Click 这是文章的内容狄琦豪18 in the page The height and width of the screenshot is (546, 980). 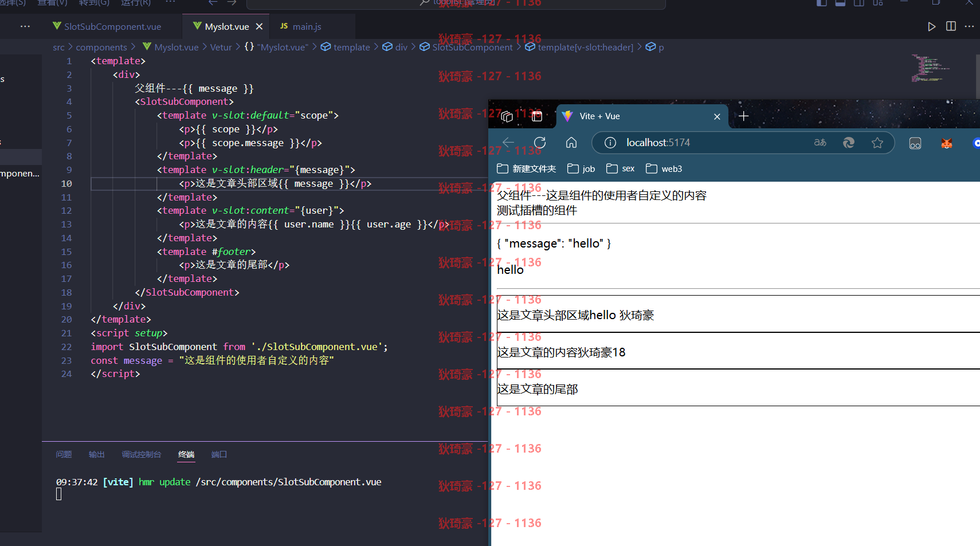tap(561, 352)
